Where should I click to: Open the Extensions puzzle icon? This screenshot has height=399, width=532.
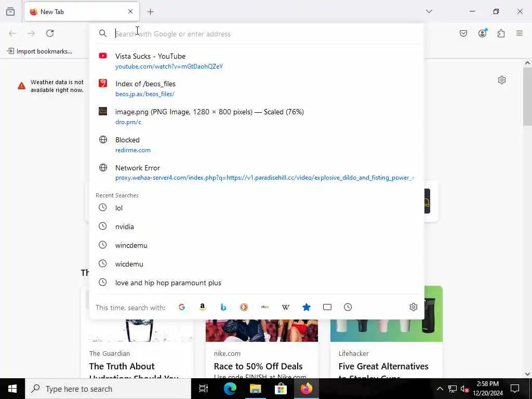coord(501,33)
